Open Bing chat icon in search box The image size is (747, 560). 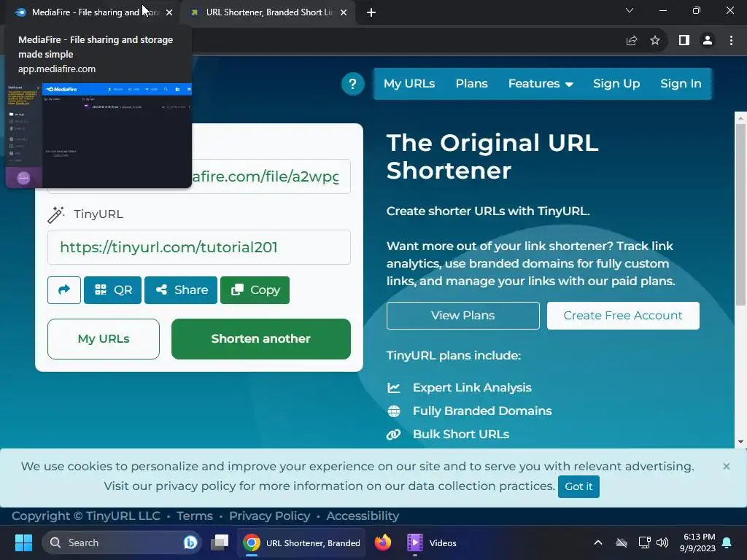coord(190,542)
